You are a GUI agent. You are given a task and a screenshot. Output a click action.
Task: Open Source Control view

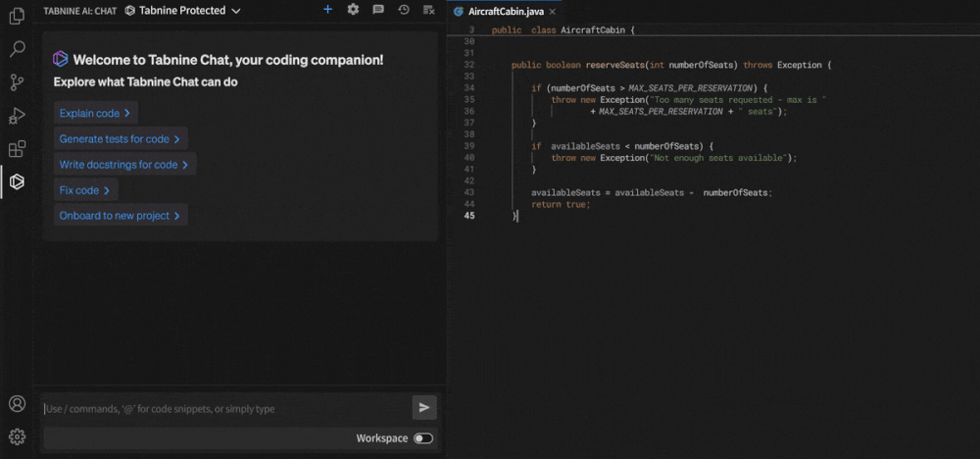[17, 82]
